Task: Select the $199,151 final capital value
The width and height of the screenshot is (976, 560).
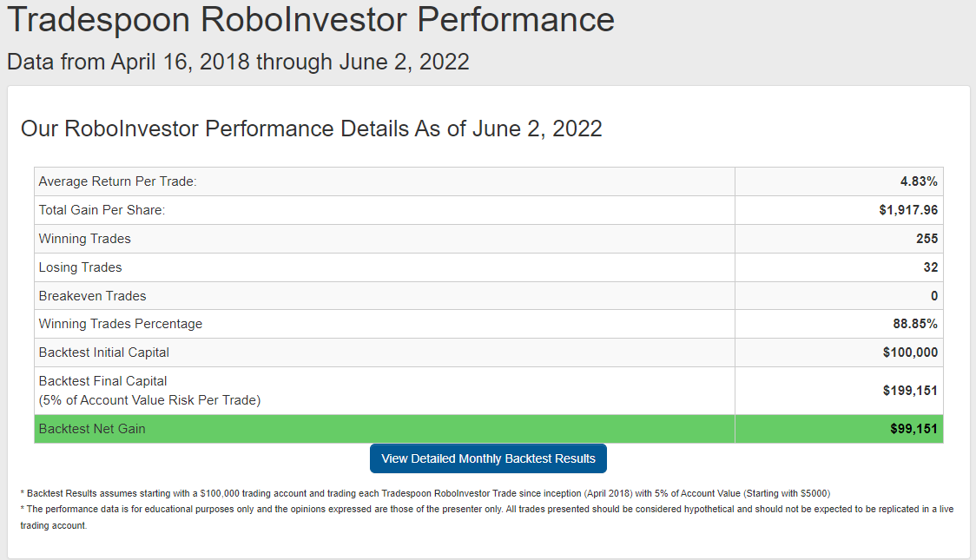Action: coord(910,391)
